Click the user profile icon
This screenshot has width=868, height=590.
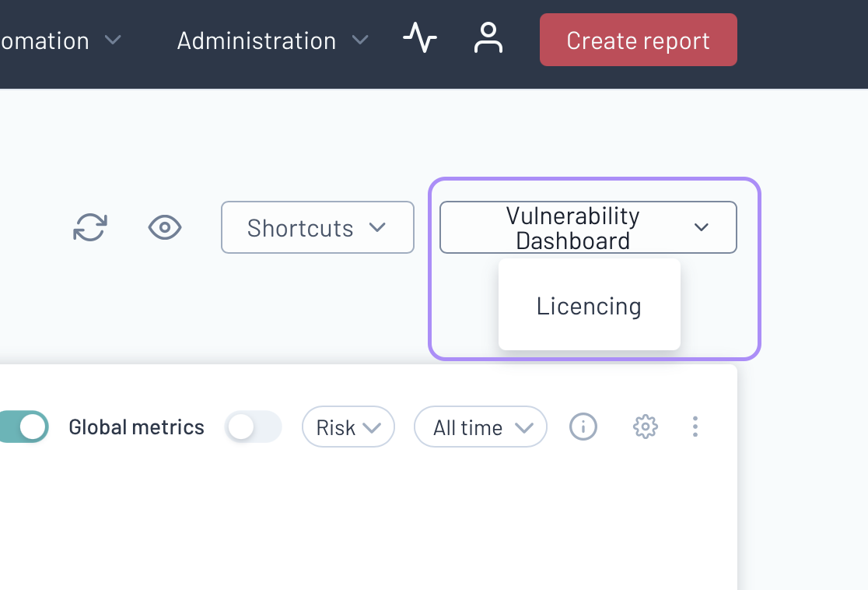[x=488, y=38]
